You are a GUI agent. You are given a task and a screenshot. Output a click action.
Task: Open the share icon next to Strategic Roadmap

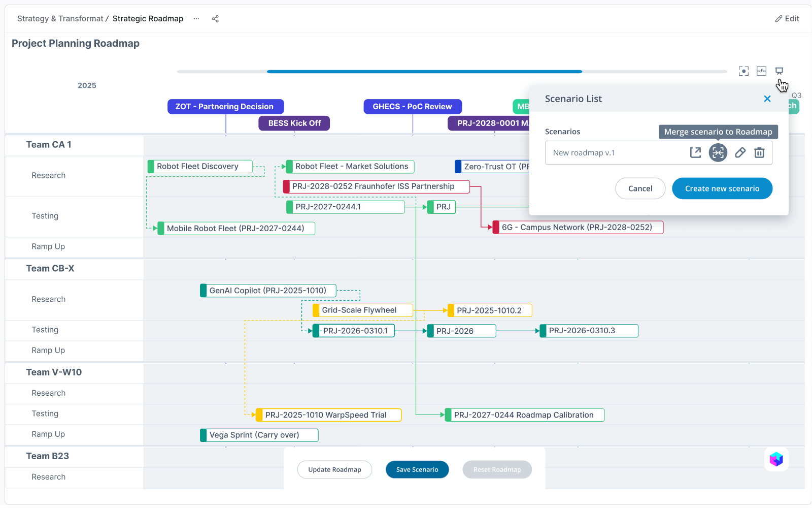coord(215,19)
